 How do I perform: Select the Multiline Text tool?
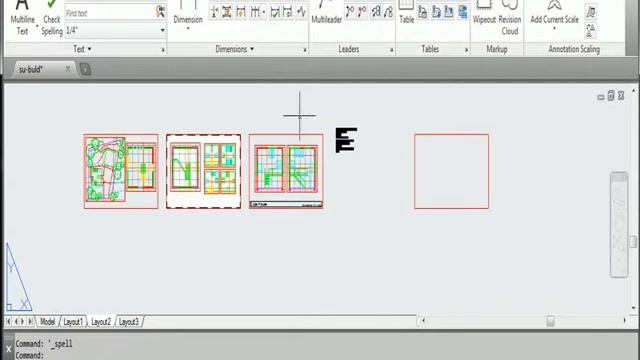coord(22,17)
